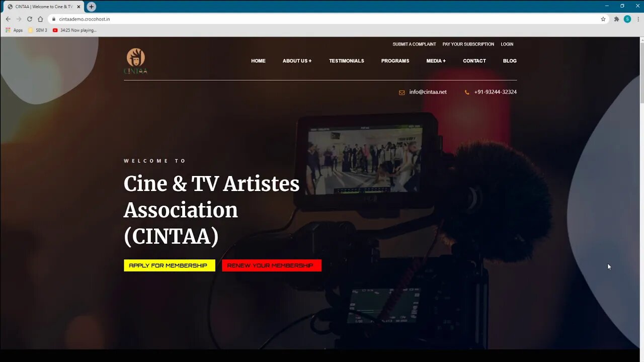Expand the ABOUT US + menu
The width and height of the screenshot is (644, 362).
(297, 61)
